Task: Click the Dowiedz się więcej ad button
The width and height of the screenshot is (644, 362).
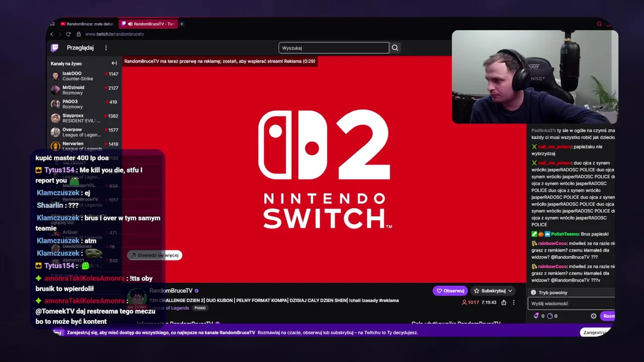Action: (x=154, y=255)
